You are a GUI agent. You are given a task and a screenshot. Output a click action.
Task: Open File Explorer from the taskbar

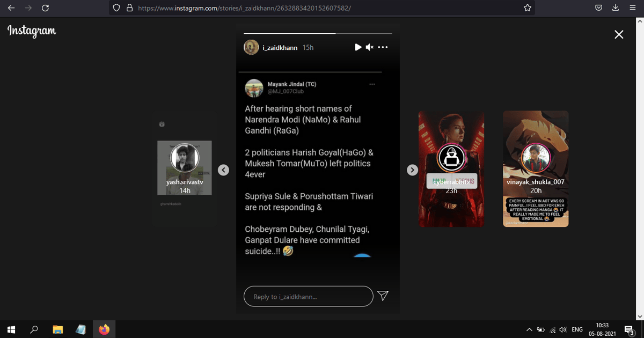[x=57, y=329]
